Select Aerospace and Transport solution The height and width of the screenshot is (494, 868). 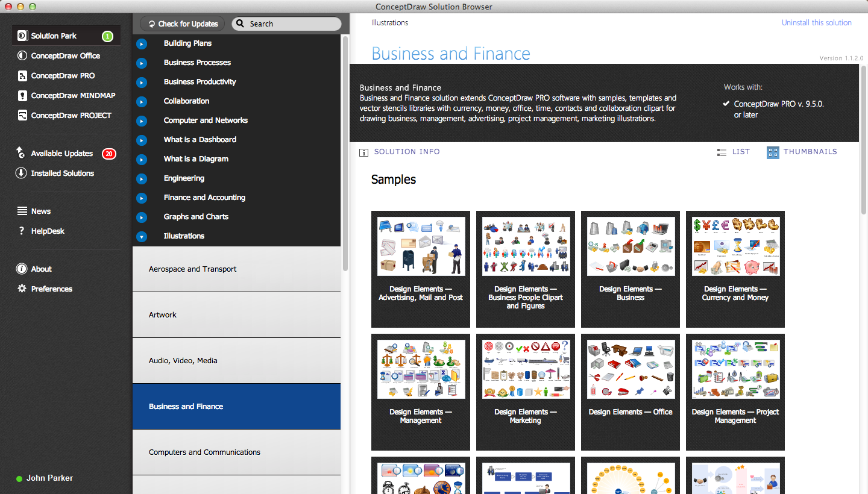click(236, 269)
